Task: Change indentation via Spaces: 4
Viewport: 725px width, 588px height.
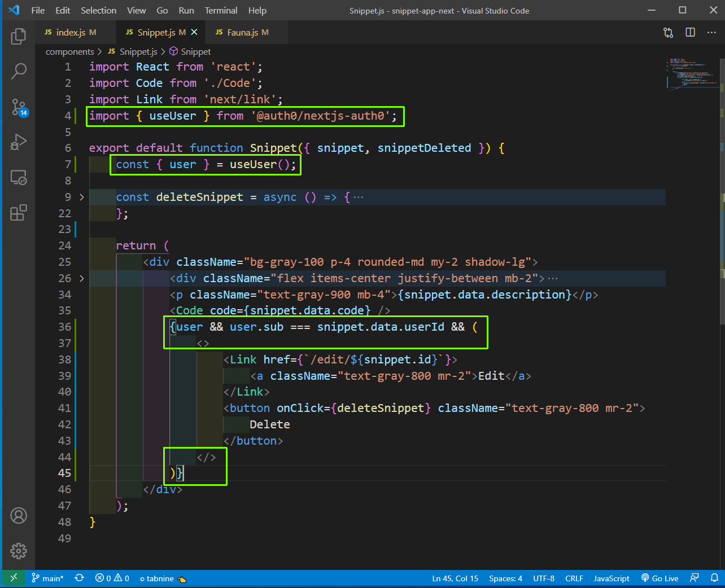Action: point(505,578)
